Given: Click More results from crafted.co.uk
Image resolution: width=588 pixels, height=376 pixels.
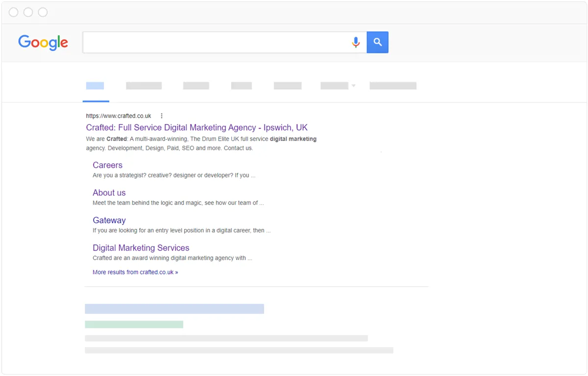Looking at the screenshot, I should point(135,272).
